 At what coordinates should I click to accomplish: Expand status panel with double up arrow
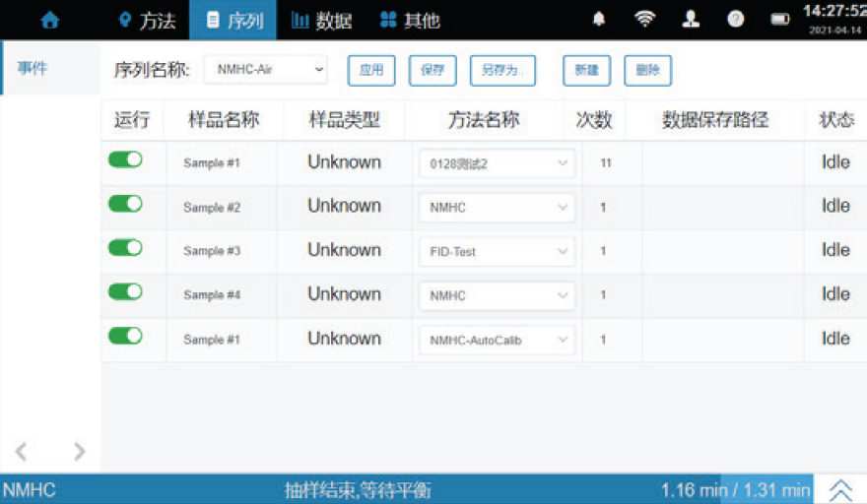point(840,489)
